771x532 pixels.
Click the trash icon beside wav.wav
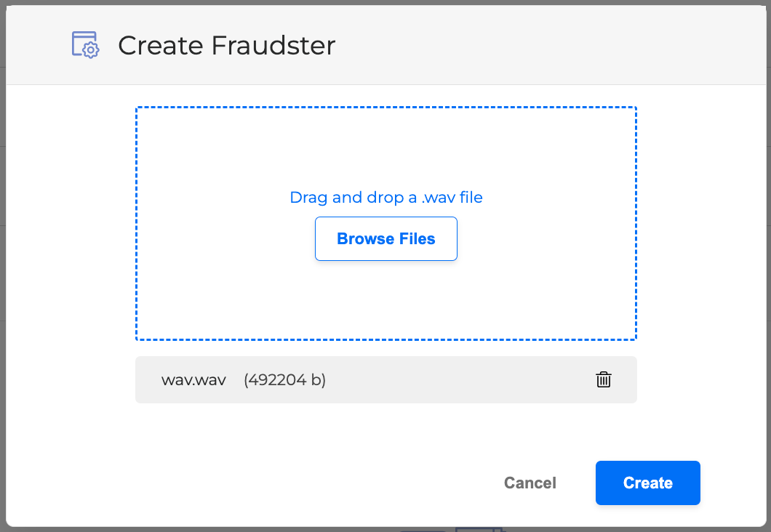(x=604, y=379)
